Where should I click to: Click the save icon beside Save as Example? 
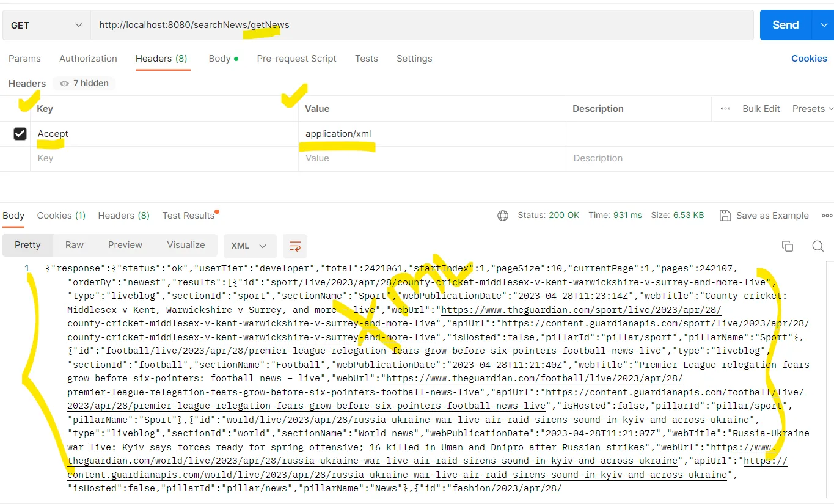[x=725, y=216]
